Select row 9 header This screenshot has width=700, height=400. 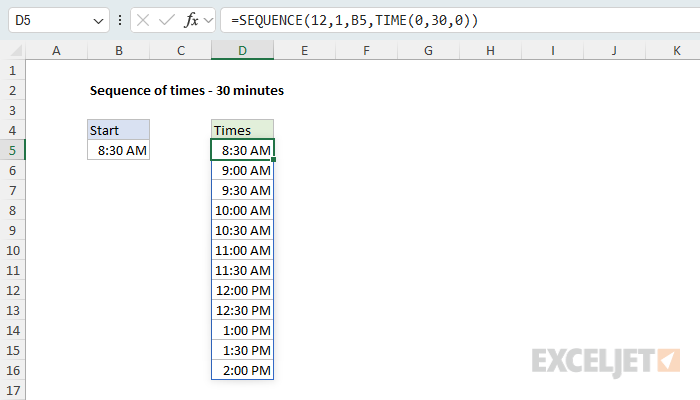(x=12, y=230)
